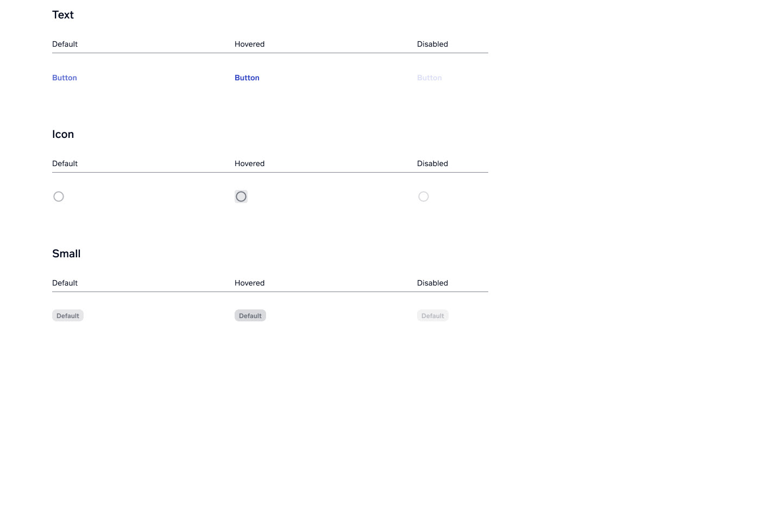This screenshot has height=532, width=782.
Task: Click the Hovered column label under Text
Action: pyautogui.click(x=249, y=44)
